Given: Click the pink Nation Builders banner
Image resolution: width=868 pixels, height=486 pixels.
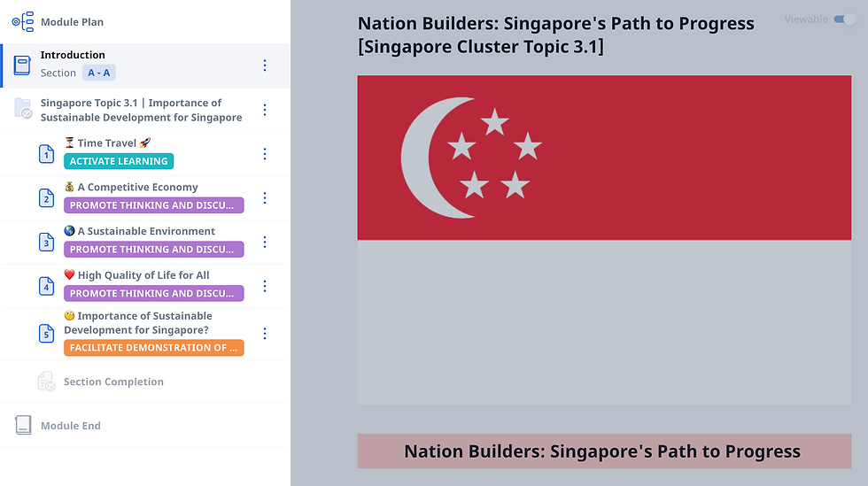Looking at the screenshot, I should tap(604, 451).
